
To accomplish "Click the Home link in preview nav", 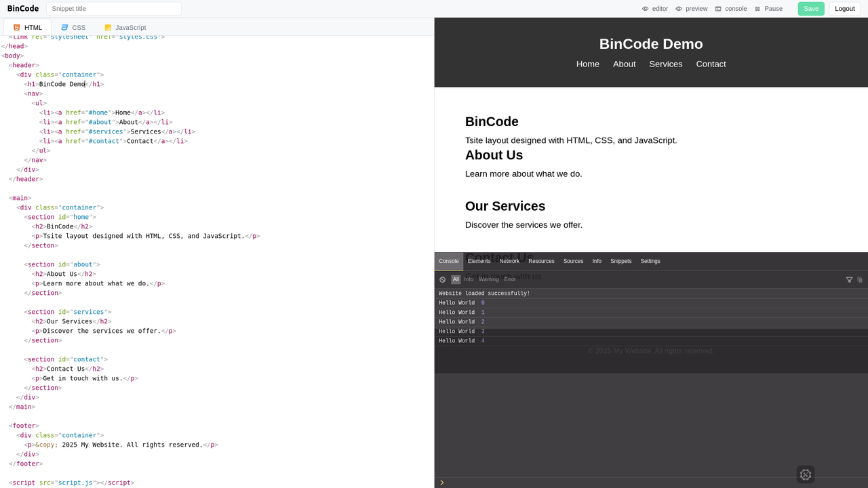I will (x=588, y=64).
